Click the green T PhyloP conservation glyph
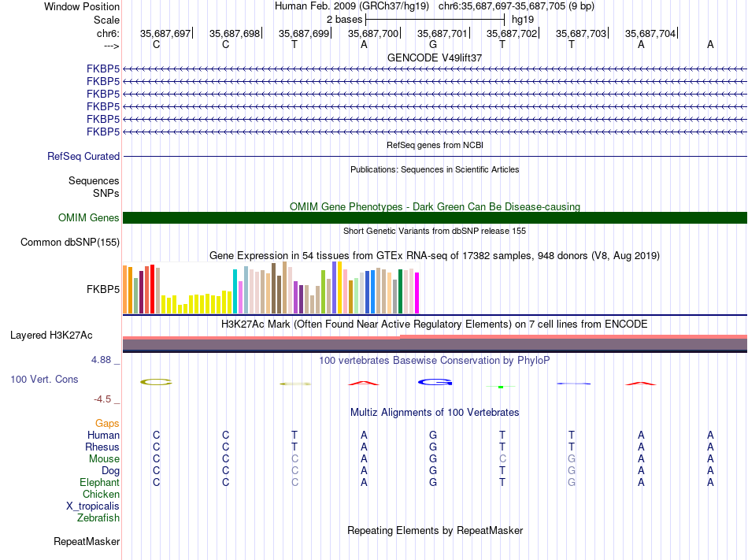This screenshot has width=748, height=560. (x=501, y=386)
